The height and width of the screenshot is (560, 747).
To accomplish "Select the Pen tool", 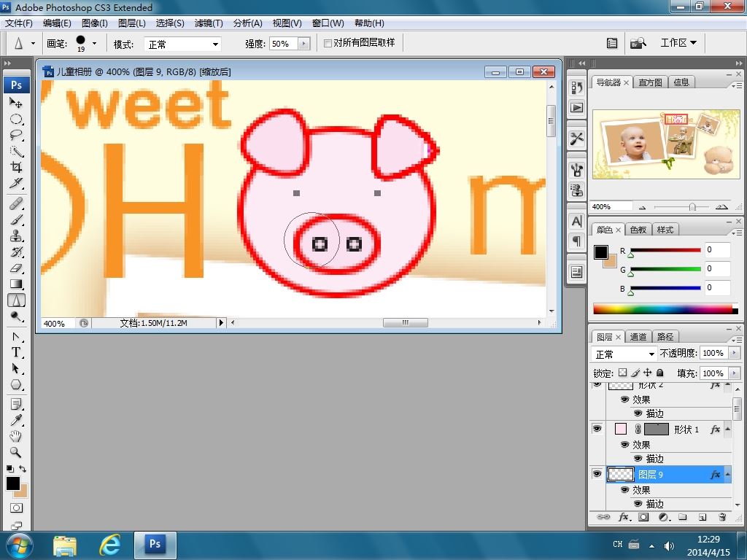I will point(16,337).
